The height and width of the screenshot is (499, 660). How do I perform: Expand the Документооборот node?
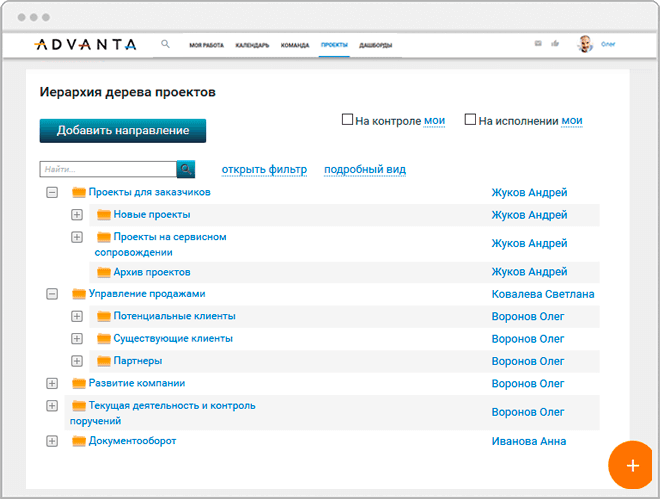(x=52, y=441)
